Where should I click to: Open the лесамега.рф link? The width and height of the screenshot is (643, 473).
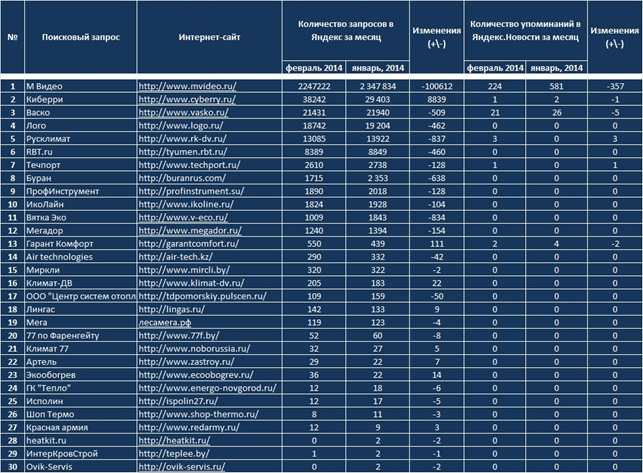(x=165, y=322)
